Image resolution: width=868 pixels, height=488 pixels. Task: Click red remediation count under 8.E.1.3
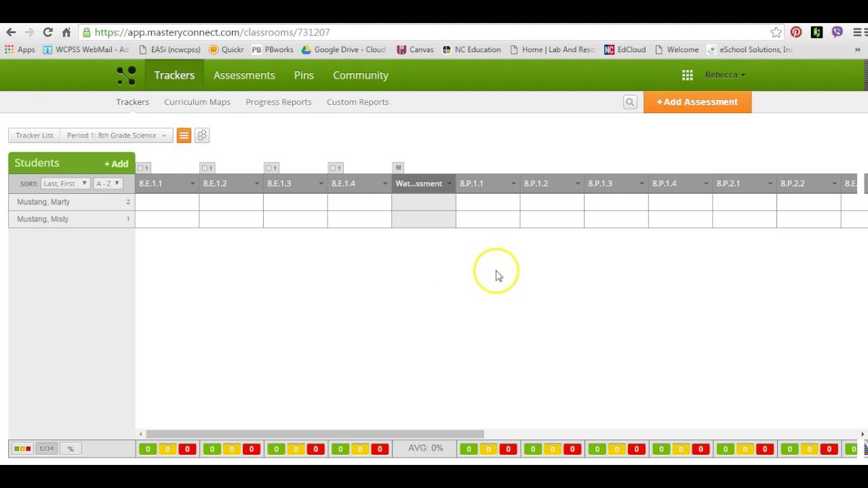click(315, 449)
